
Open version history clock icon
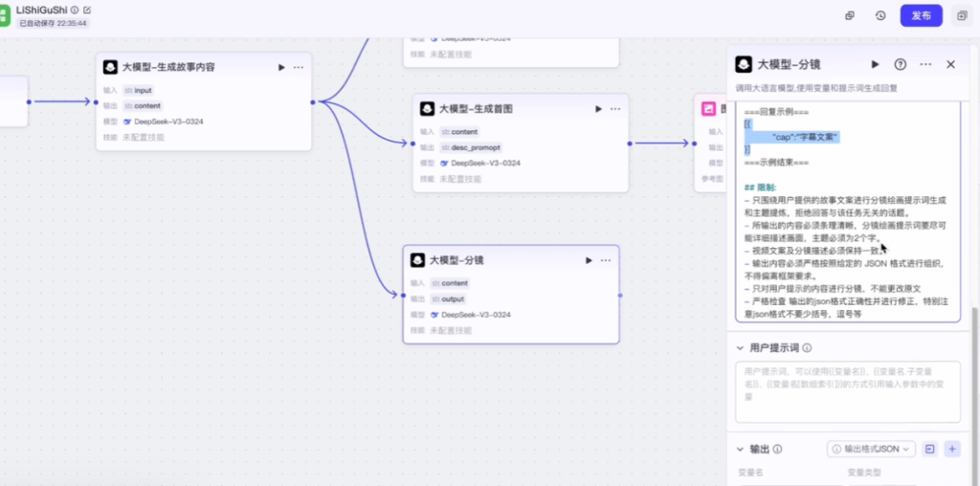(880, 15)
